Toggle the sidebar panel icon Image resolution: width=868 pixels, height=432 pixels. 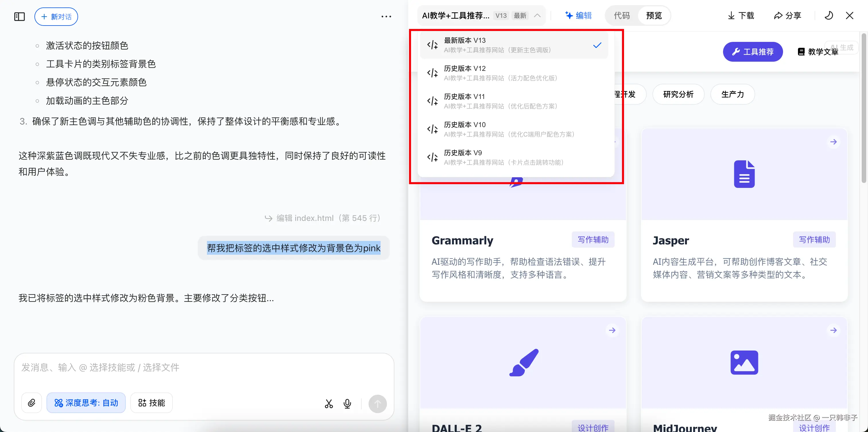click(x=20, y=17)
